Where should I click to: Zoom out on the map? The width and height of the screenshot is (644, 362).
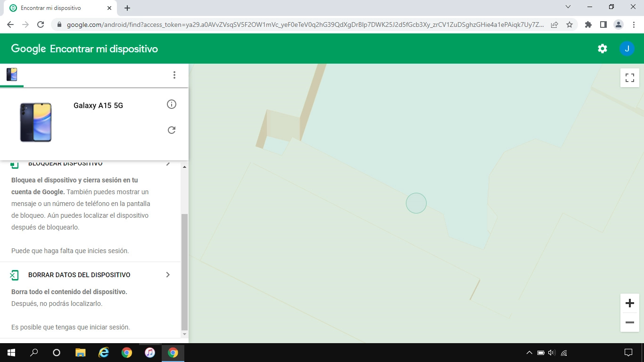click(629, 322)
